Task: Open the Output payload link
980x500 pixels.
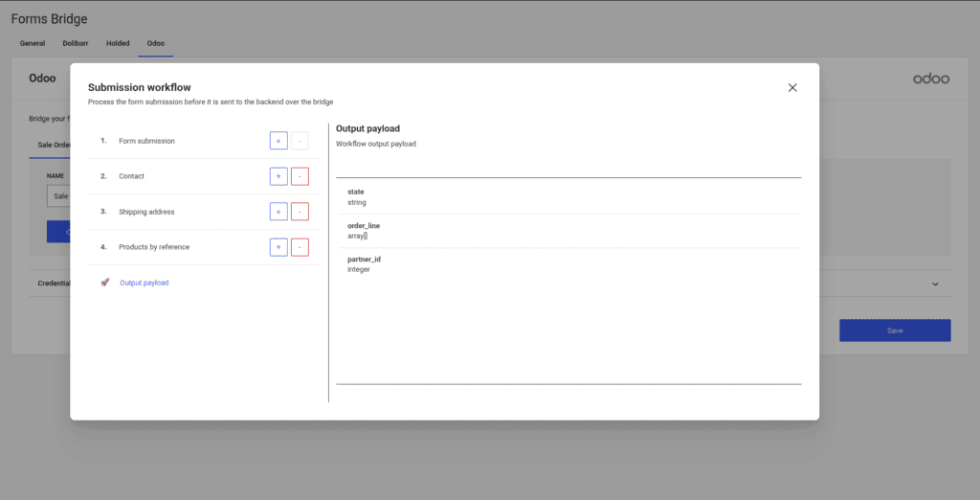Action: [145, 283]
